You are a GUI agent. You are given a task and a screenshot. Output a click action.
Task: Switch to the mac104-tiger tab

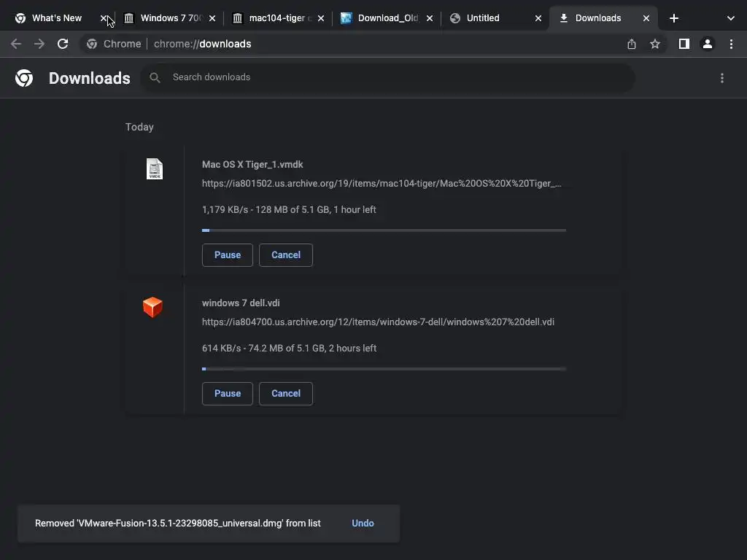276,18
